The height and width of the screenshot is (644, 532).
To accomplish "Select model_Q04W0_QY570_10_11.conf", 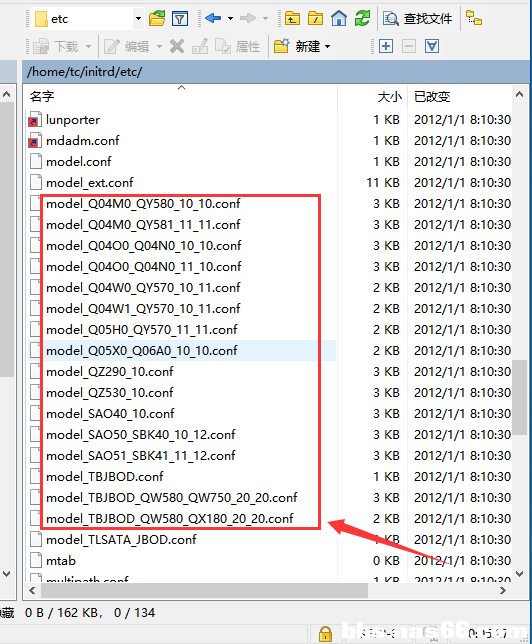I will pos(143,288).
